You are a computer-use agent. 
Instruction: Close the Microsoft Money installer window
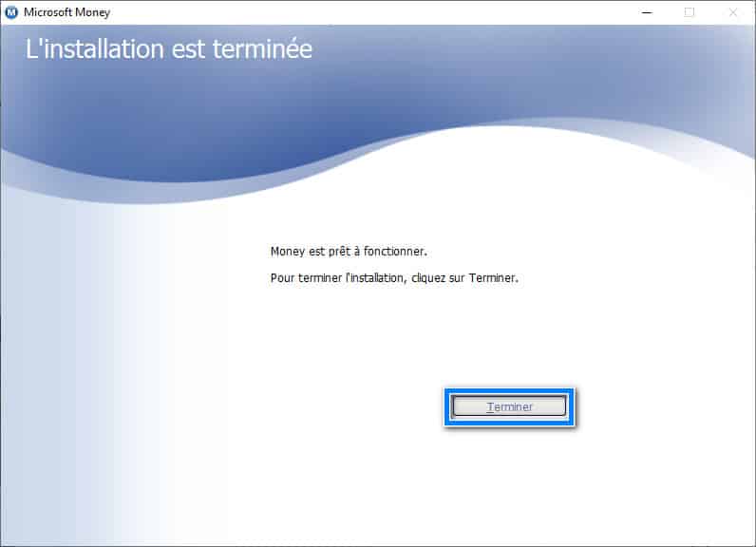tap(733, 12)
